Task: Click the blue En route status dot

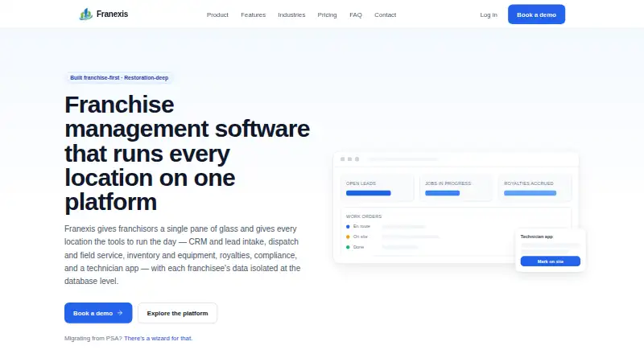Action: (x=348, y=227)
